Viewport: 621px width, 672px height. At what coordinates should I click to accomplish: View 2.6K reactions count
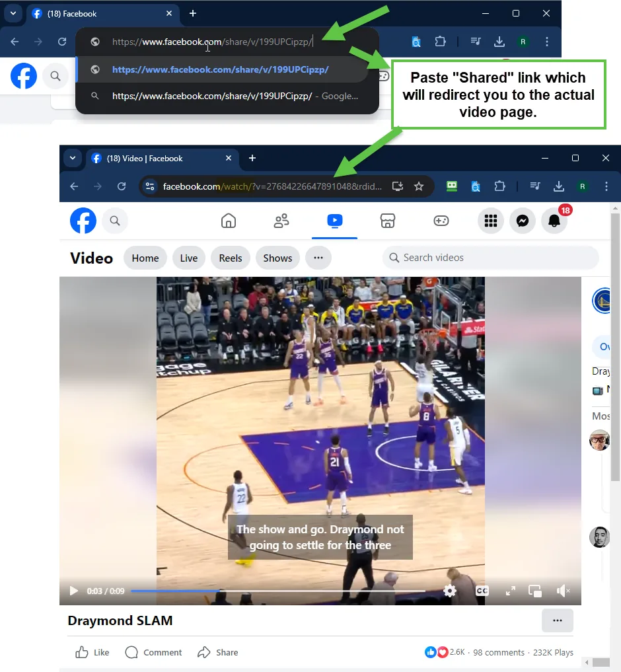(x=457, y=652)
